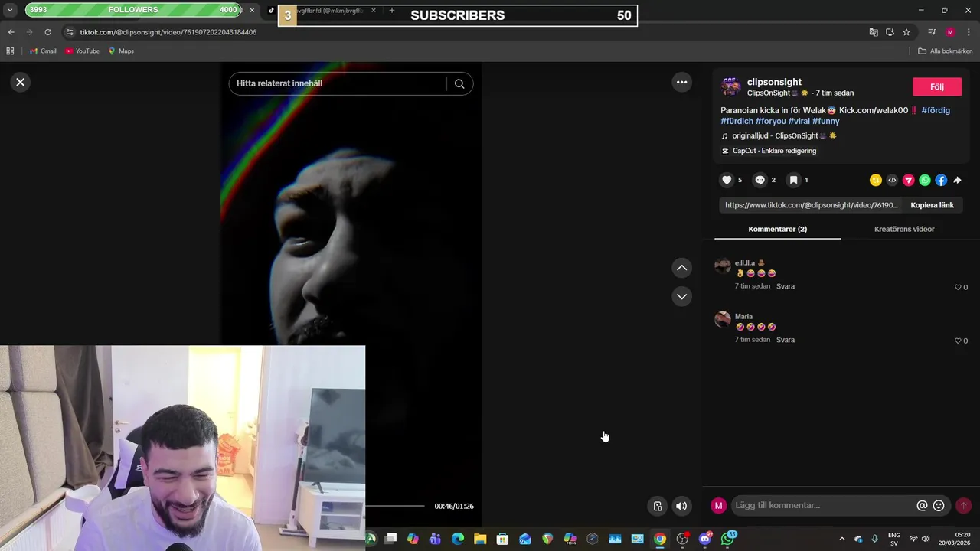Like the video with heart icon
Screen dimensions: 980x551
[x=727, y=180]
